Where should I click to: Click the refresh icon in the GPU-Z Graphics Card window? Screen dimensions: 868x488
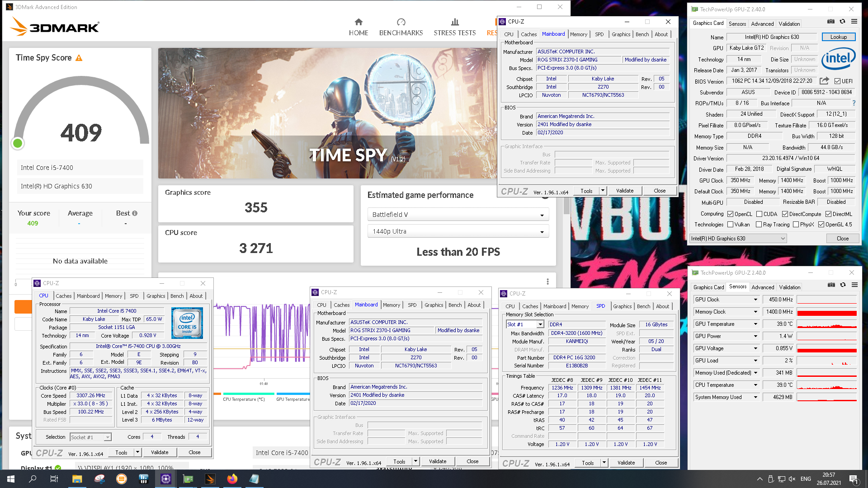[842, 21]
